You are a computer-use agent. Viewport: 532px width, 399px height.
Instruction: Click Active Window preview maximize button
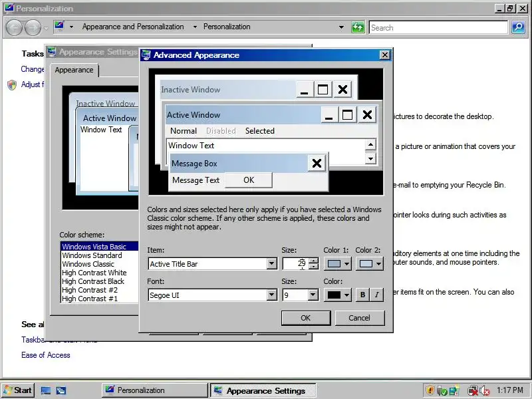(x=347, y=114)
